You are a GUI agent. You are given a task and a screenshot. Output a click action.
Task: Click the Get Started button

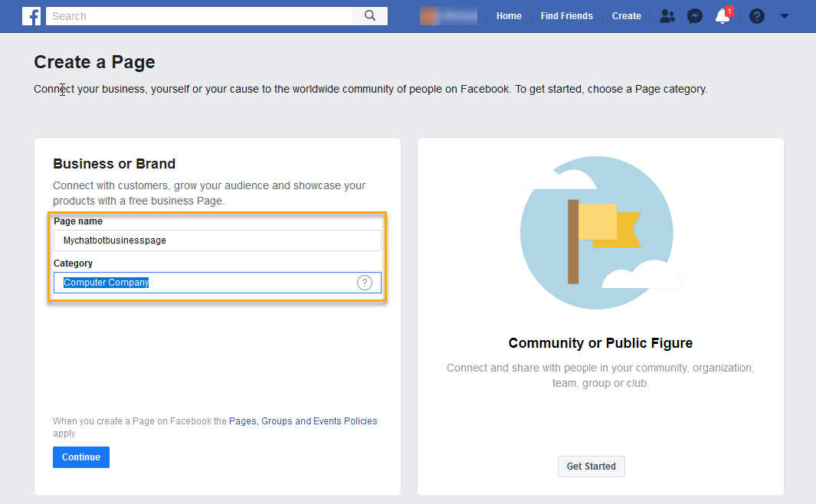click(x=592, y=466)
